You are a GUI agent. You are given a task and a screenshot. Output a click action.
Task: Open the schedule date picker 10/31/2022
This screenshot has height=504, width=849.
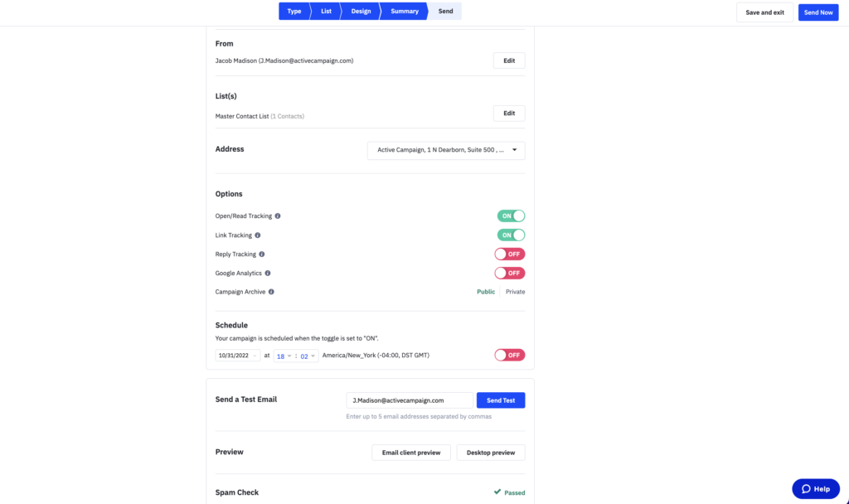point(238,356)
